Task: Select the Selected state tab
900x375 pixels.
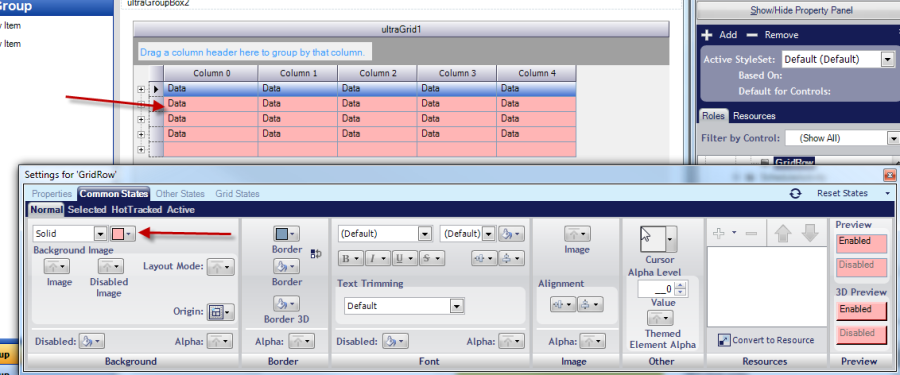Action: [87, 210]
